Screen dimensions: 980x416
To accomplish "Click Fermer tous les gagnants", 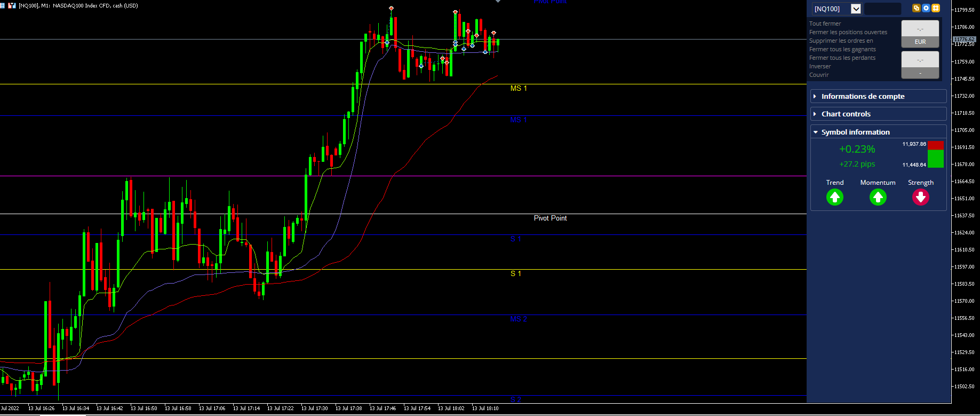I will (842, 49).
